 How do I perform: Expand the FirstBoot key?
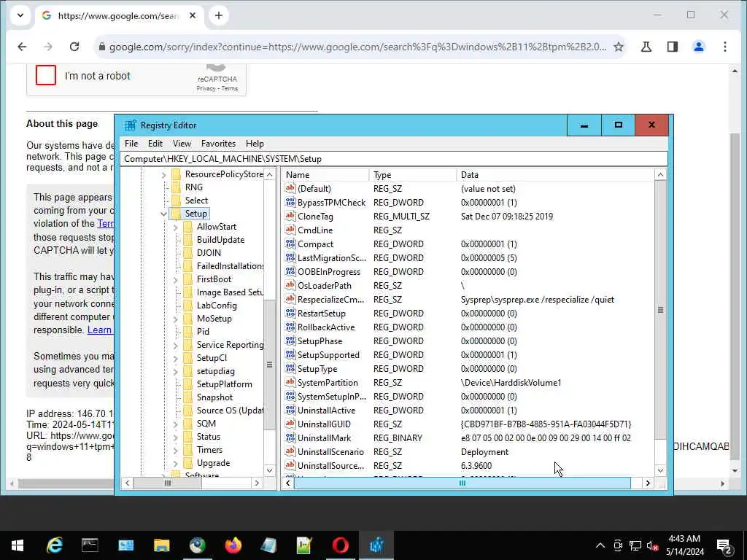pos(175,279)
